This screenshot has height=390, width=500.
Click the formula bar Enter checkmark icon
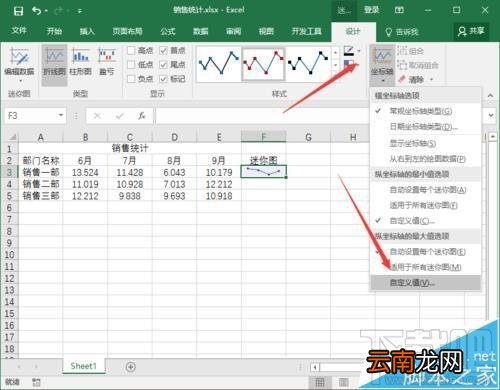pos(119,116)
